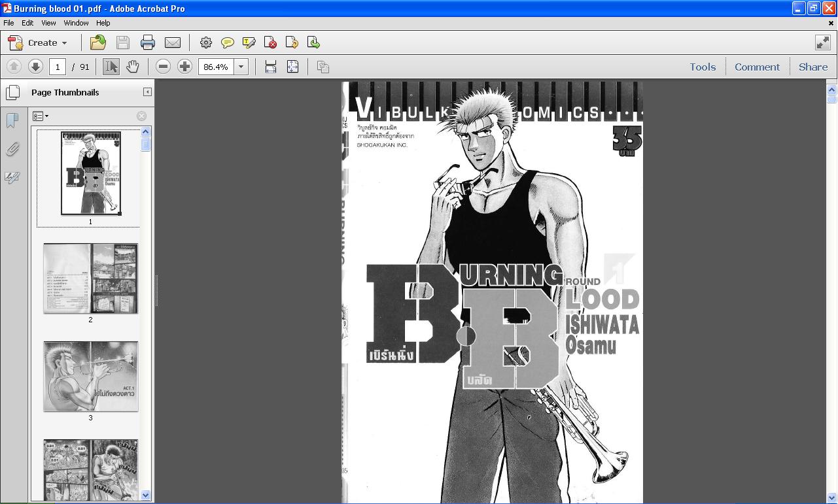Image resolution: width=838 pixels, height=504 pixels.
Task: Select page 3 thumbnail
Action: 91,377
